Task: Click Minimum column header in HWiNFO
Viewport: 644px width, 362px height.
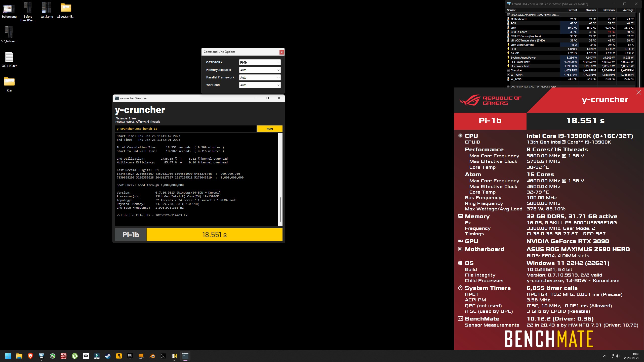Action: 588,10
